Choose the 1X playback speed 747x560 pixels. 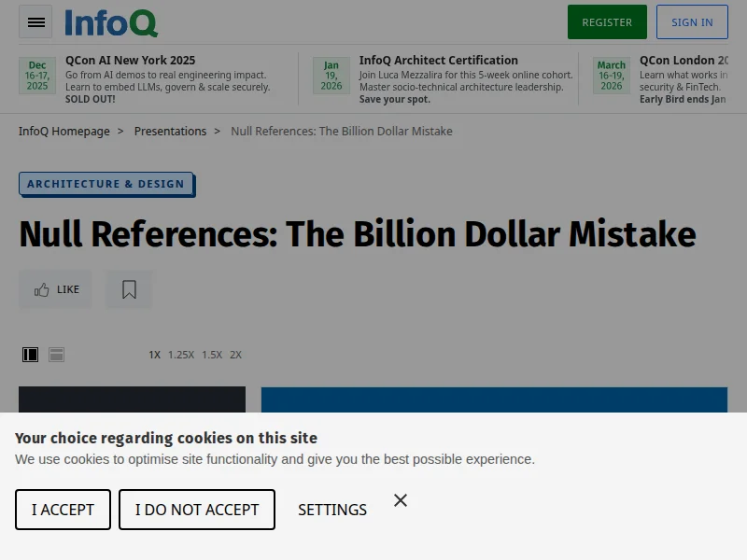coord(154,355)
